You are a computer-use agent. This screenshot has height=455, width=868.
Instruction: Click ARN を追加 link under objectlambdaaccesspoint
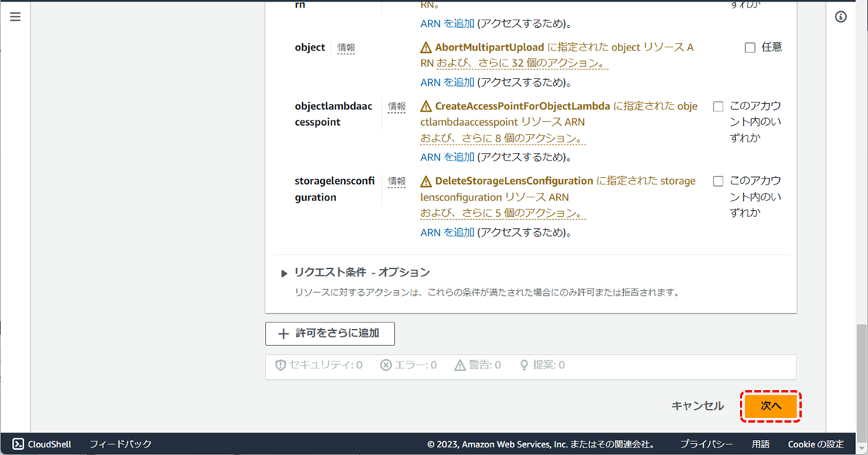click(x=448, y=157)
